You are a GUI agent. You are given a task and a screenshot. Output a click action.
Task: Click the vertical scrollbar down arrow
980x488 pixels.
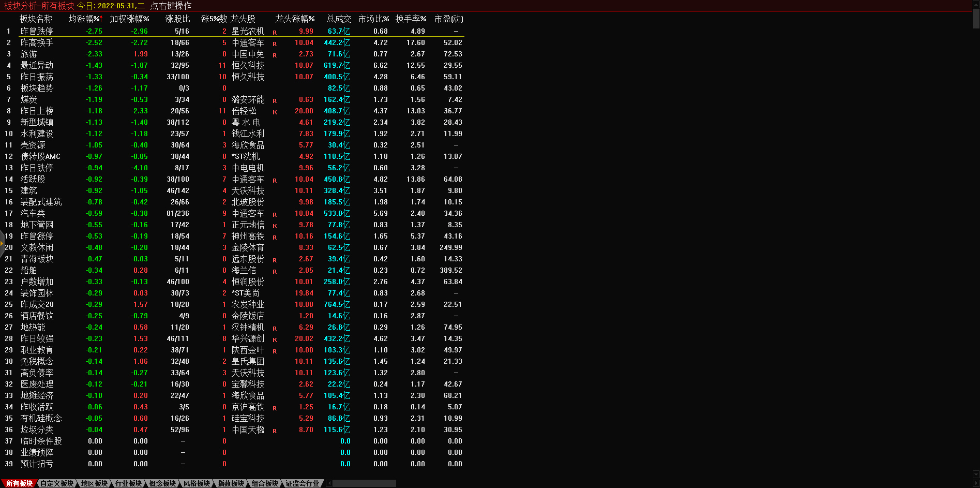976,475
